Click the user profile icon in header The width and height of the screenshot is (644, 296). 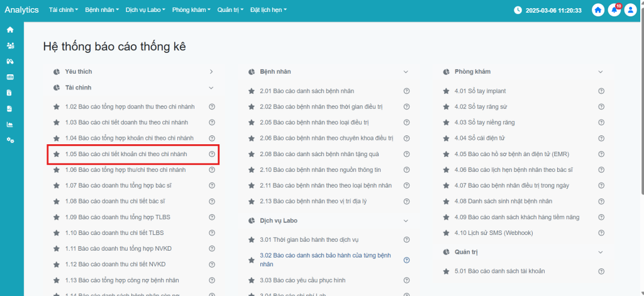pos(630,10)
